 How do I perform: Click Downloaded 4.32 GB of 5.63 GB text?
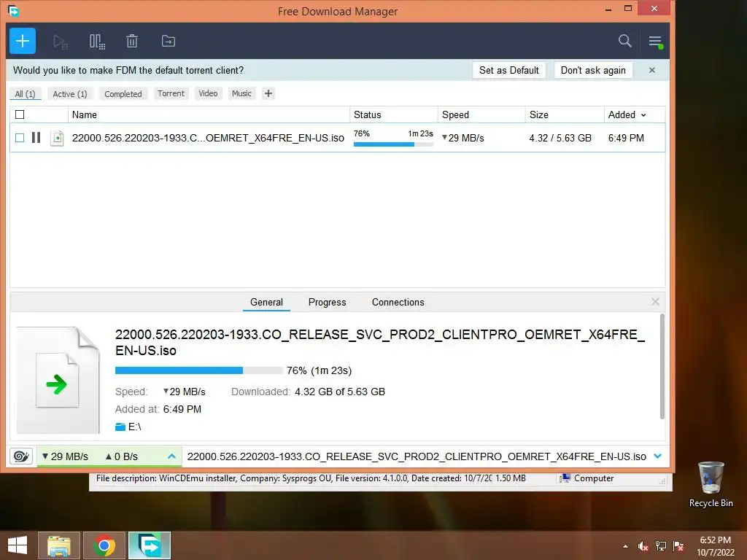tap(309, 392)
